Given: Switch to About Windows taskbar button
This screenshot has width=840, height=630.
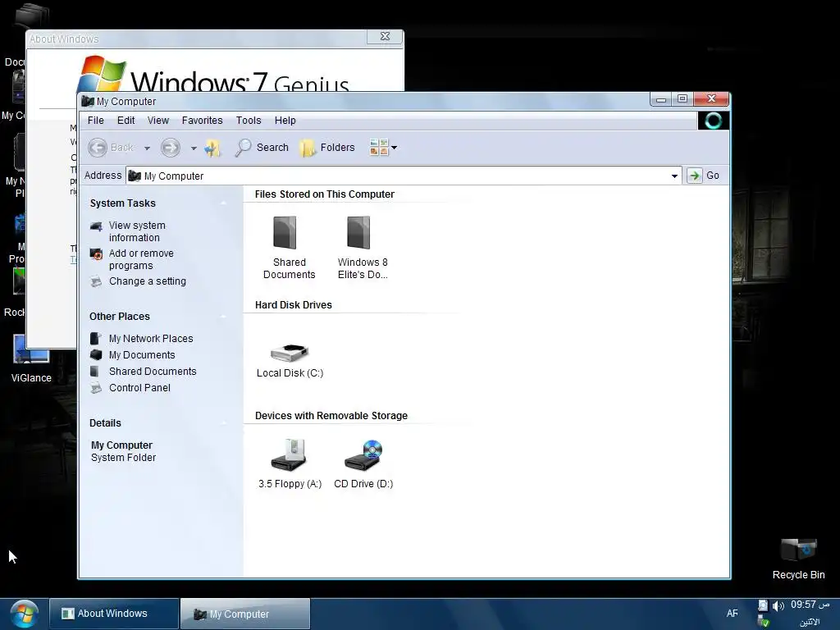Looking at the screenshot, I should [x=113, y=614].
